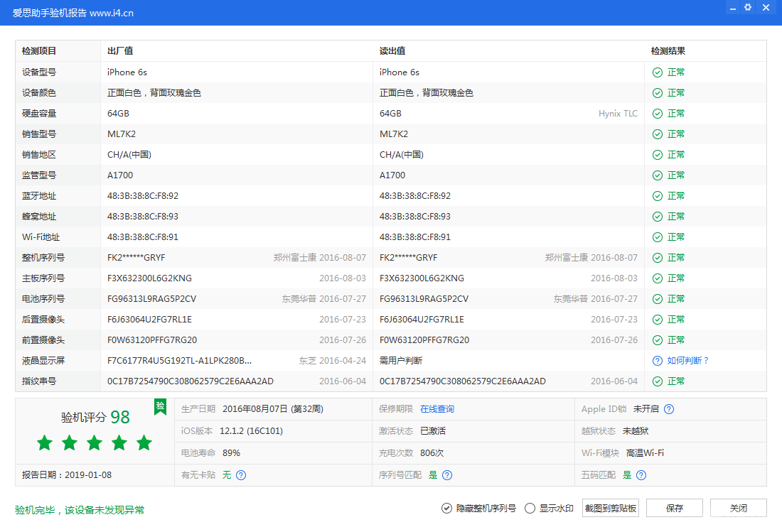The width and height of the screenshot is (782, 532).
Task: Click the 已激活 activation status
Action: tap(433, 431)
